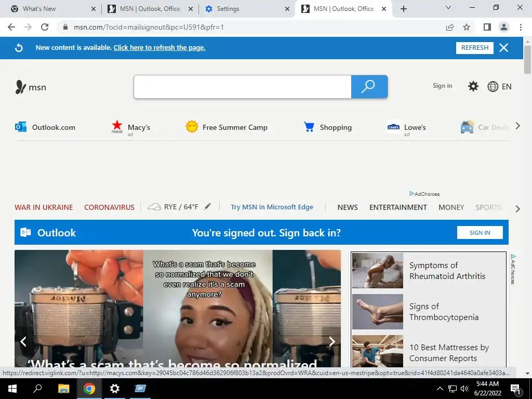Open the notification center icon in system tray
The height and width of the screenshot is (399, 532).
515,389
